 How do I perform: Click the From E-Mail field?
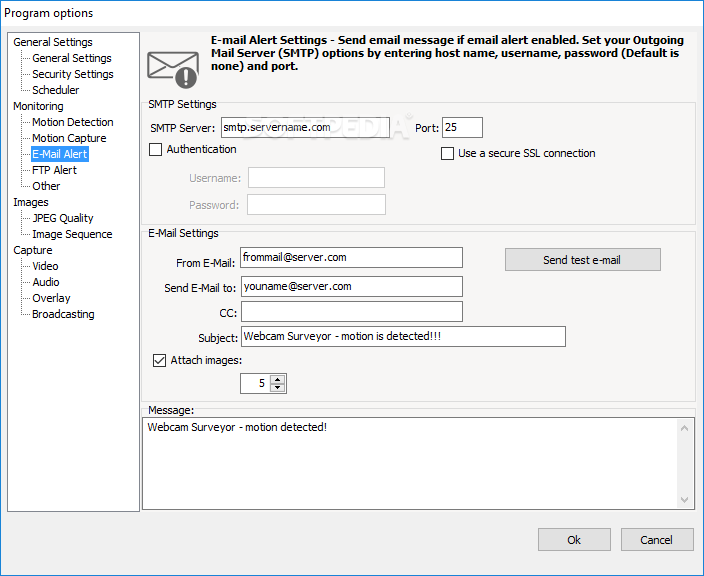pos(352,258)
